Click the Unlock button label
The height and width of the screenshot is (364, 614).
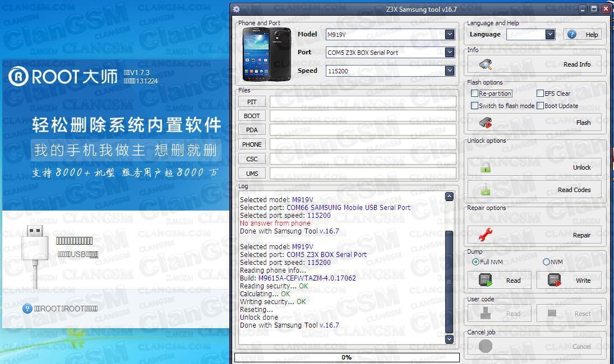(x=582, y=167)
